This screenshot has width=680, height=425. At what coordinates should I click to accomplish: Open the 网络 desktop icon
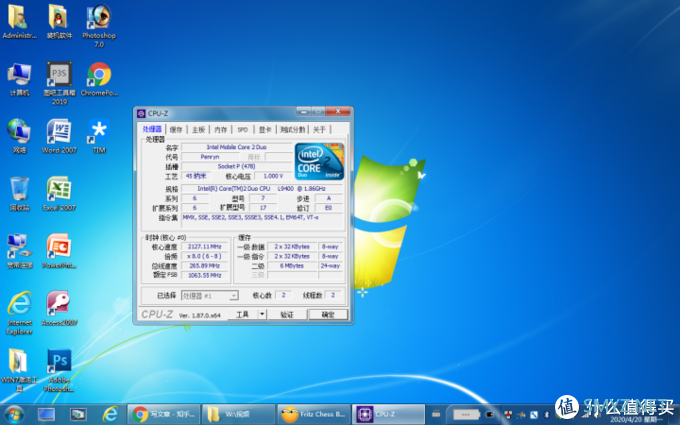[x=19, y=136]
